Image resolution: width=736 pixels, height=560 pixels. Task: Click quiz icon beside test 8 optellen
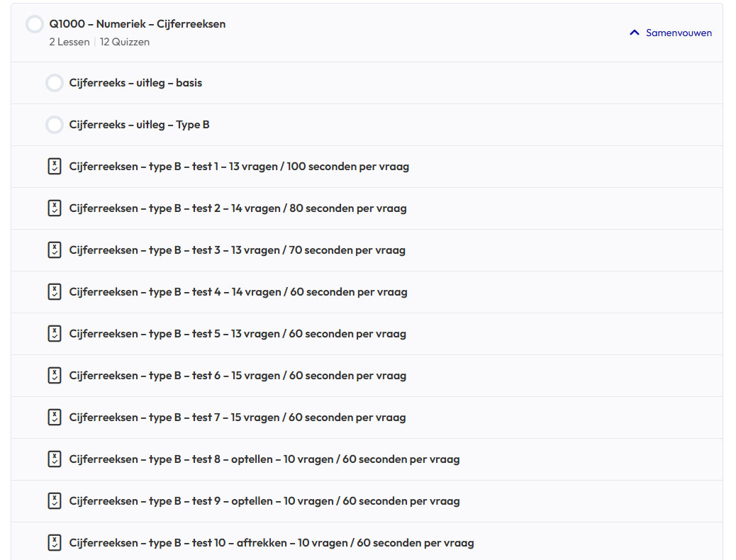[x=55, y=459]
